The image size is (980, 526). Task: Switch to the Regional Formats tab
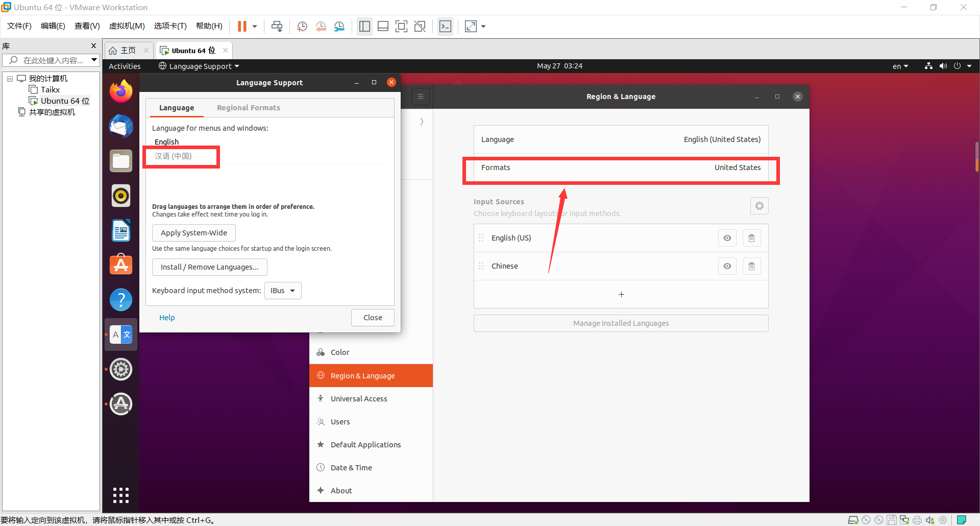(x=249, y=107)
